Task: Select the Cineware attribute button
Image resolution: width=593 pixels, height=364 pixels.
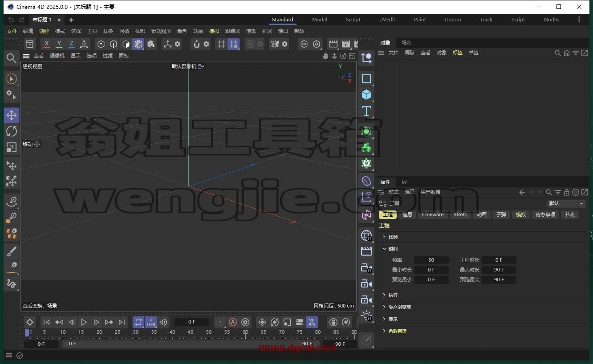Action: [x=433, y=214]
